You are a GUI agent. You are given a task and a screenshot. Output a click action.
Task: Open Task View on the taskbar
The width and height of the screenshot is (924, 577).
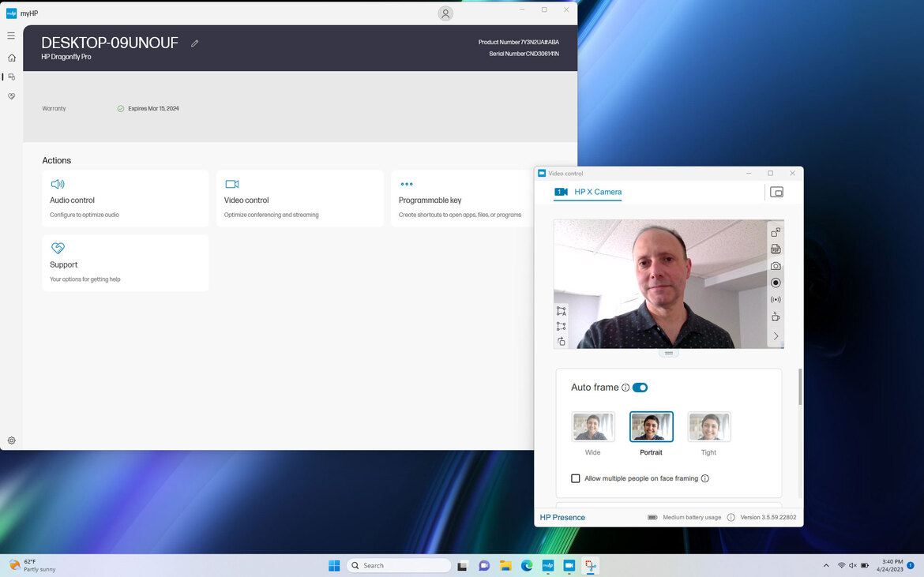[463, 566]
